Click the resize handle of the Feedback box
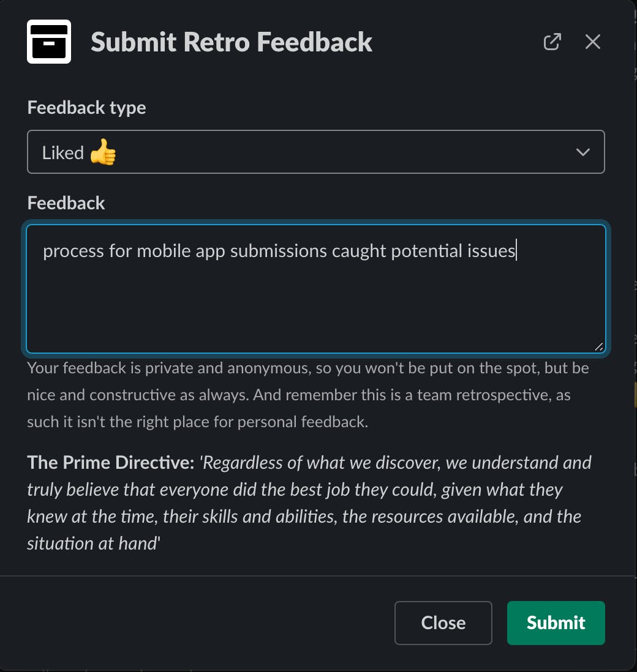637x672 pixels. pos(598,346)
